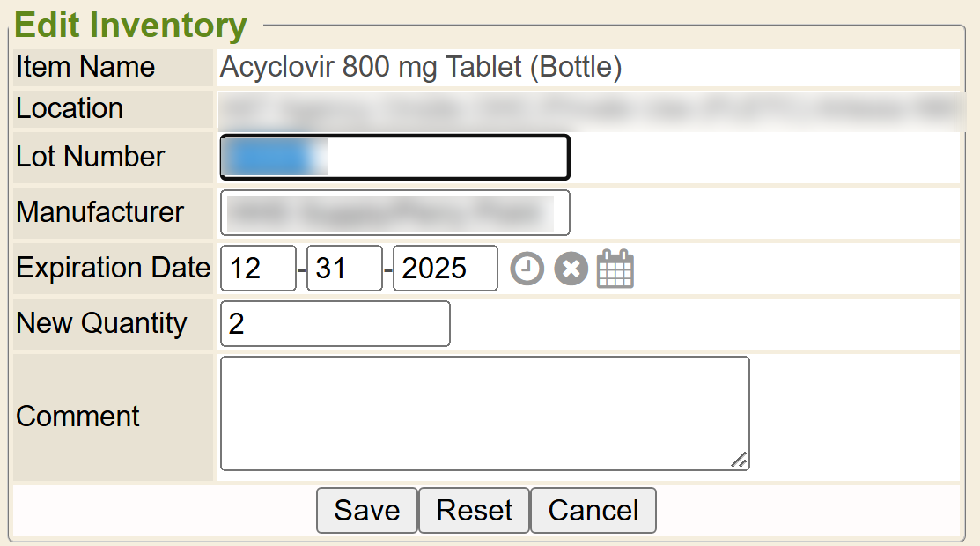Image resolution: width=980 pixels, height=546 pixels.
Task: Select the expiration month field showing 12
Action: [257, 269]
